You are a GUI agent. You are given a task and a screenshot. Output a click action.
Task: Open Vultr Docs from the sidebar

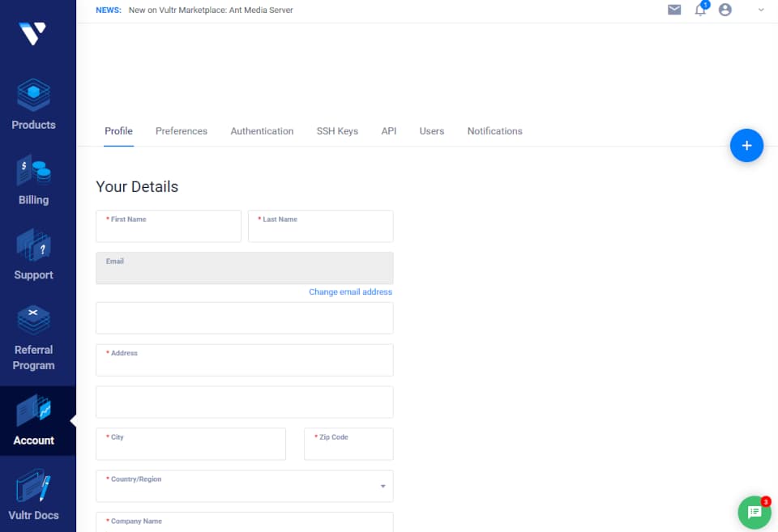coord(33,495)
